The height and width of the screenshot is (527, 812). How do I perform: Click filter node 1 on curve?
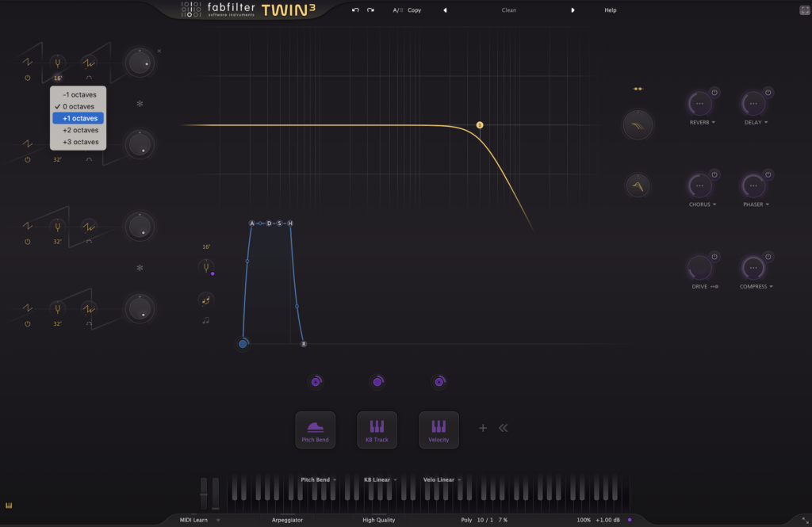tap(480, 125)
